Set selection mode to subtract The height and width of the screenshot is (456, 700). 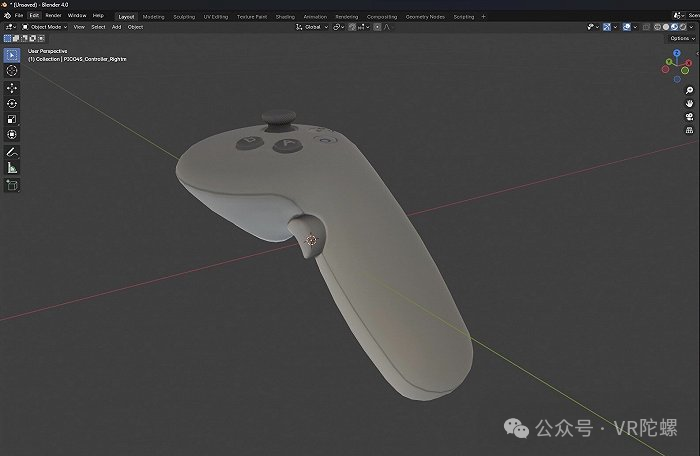pyautogui.click(x=24, y=38)
